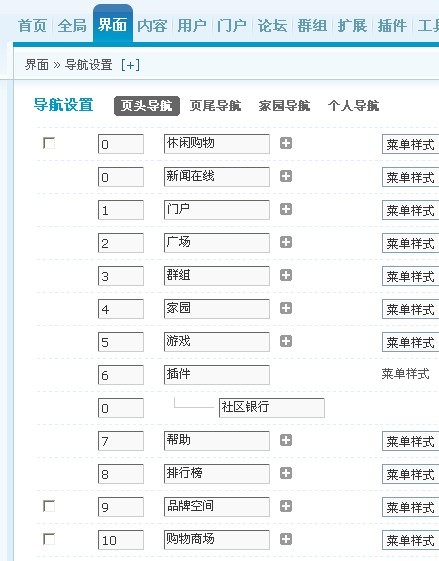The image size is (439, 561).
Task: Click 菜单样式 text in 插件 row
Action: point(405,374)
